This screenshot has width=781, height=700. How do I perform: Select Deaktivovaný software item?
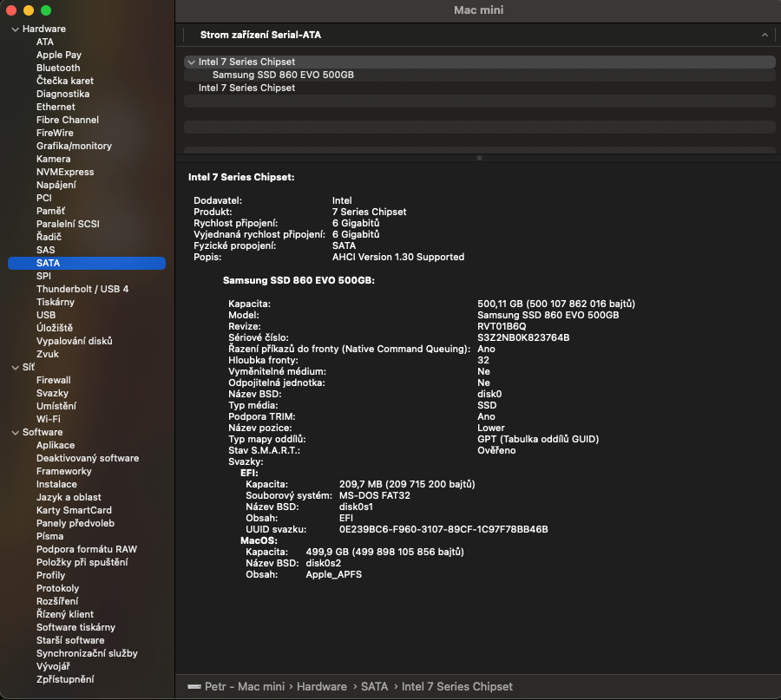(x=88, y=458)
